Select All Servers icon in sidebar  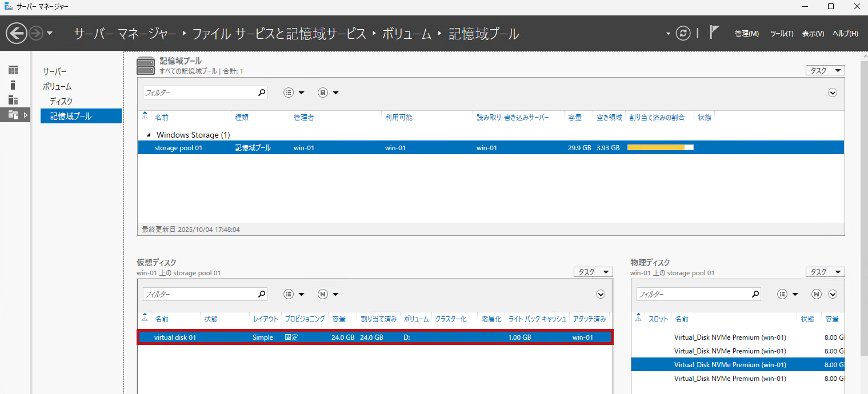click(13, 100)
